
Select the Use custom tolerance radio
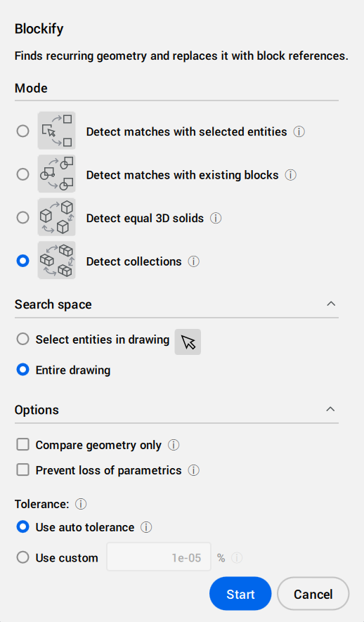[x=22, y=557]
